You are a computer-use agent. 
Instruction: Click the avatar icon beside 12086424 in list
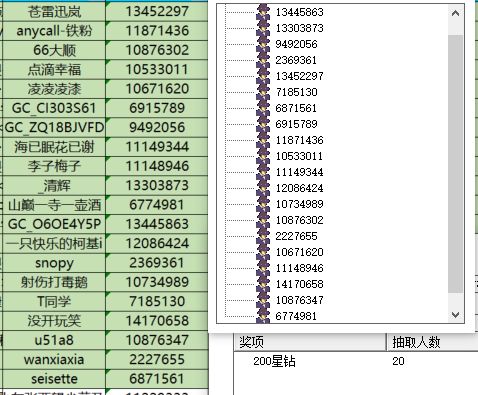tap(263, 188)
